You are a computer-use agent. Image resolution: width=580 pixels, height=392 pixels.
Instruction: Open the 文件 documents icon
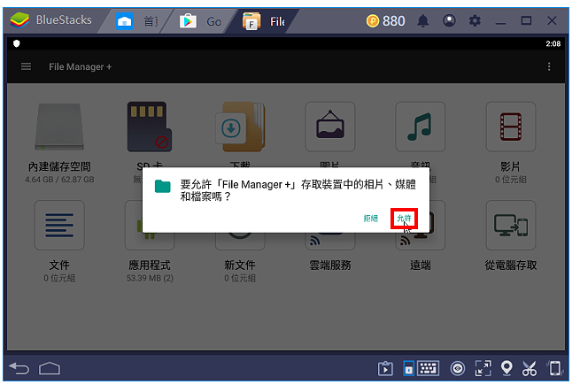pyautogui.click(x=59, y=226)
